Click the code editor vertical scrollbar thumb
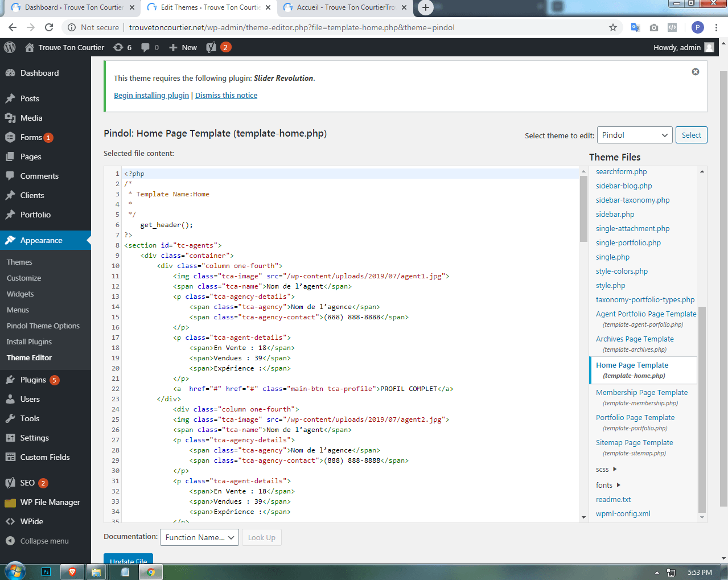 tap(583, 209)
